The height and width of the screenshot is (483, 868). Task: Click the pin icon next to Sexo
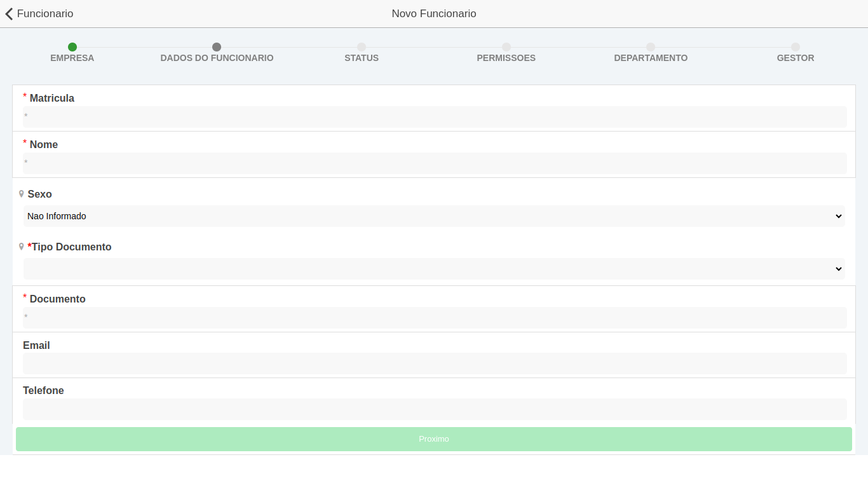22,194
